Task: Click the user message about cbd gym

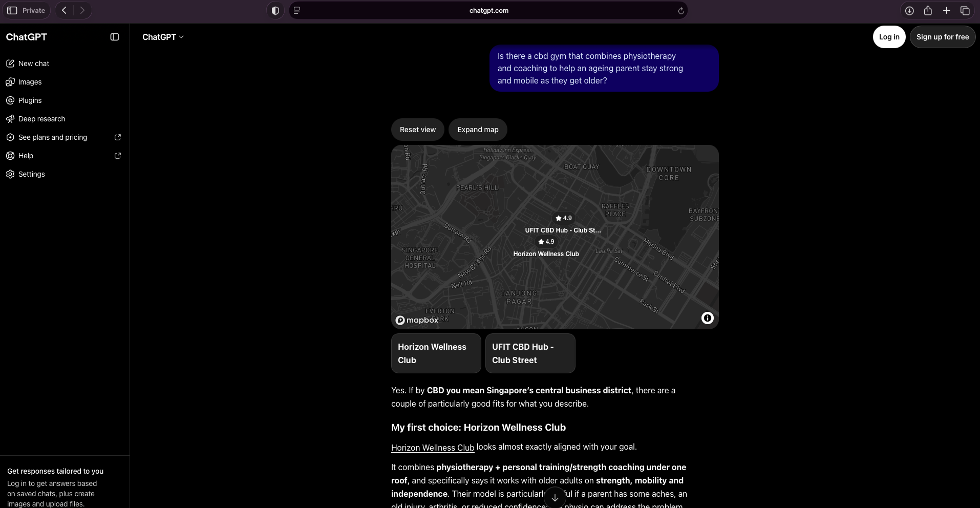Action: click(x=604, y=68)
